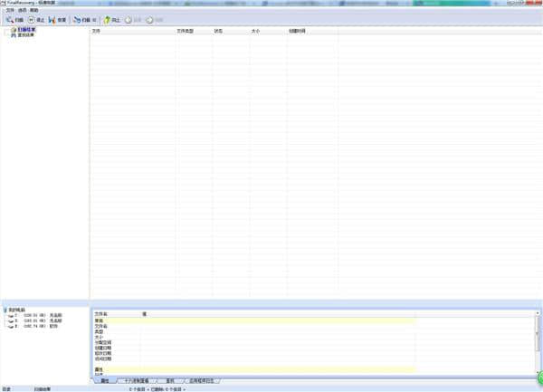
Task: Click the green round icon at bottom-right corner
Action: 538,378
